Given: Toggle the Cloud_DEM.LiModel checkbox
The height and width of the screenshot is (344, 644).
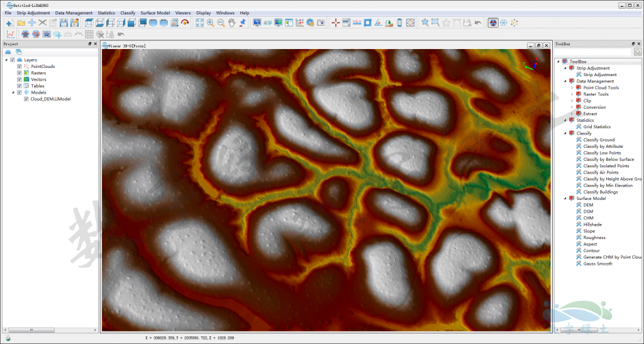Looking at the screenshot, I should 26,99.
